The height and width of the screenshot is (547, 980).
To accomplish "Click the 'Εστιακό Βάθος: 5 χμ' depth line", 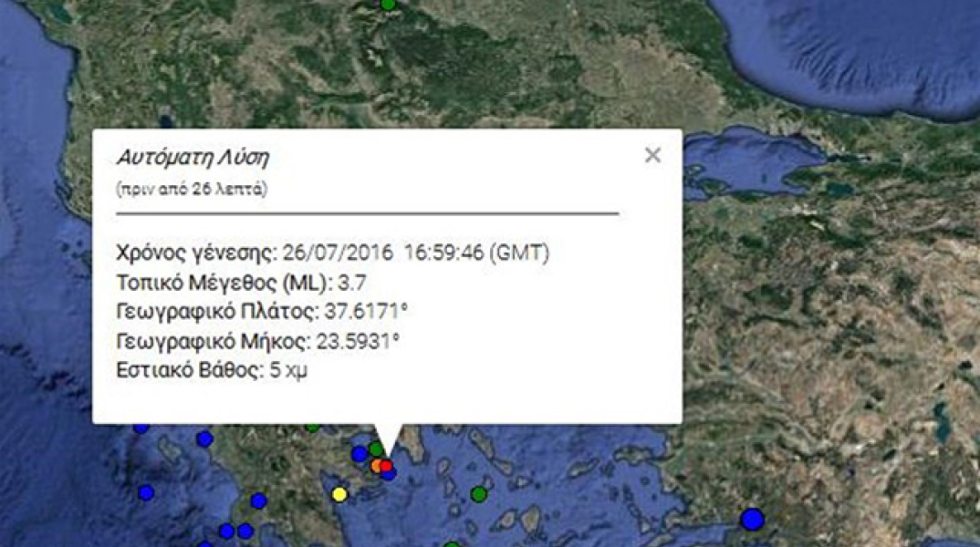I will click(212, 370).
